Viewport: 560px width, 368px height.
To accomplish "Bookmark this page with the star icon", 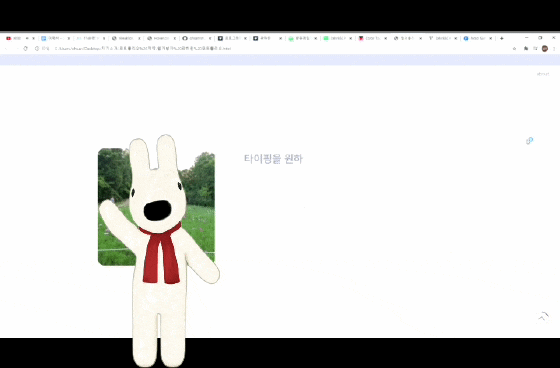I will [x=514, y=49].
